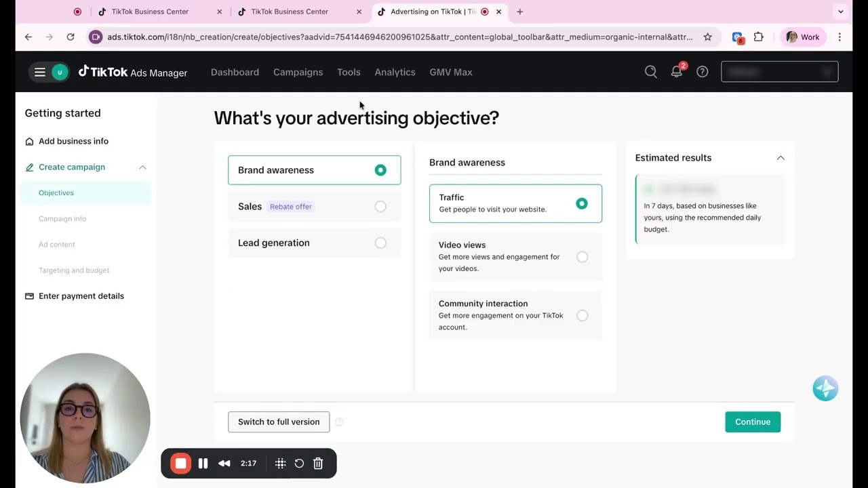
Task: Open the recorder dotted grid options icon
Action: 280,464
